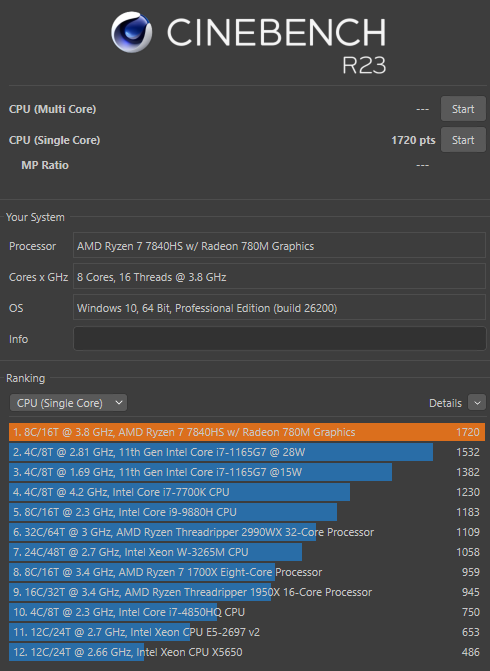The image size is (490, 671).
Task: Select the i7-1165G7 @15W ranking row
Action: click(247, 472)
